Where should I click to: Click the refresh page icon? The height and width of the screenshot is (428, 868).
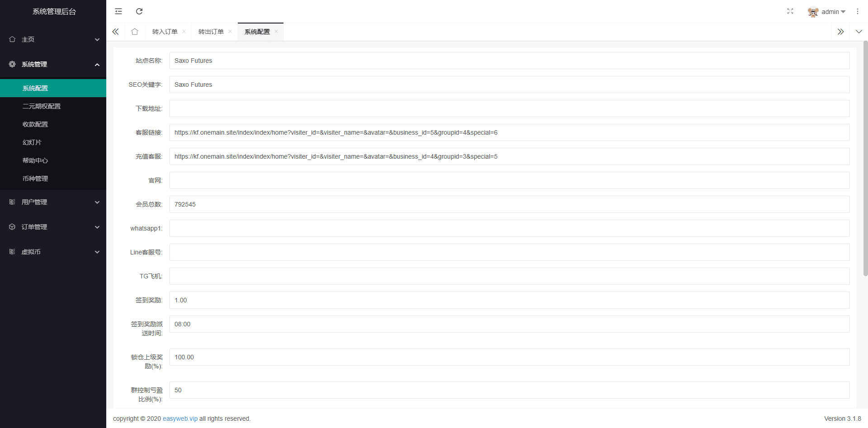pos(139,11)
